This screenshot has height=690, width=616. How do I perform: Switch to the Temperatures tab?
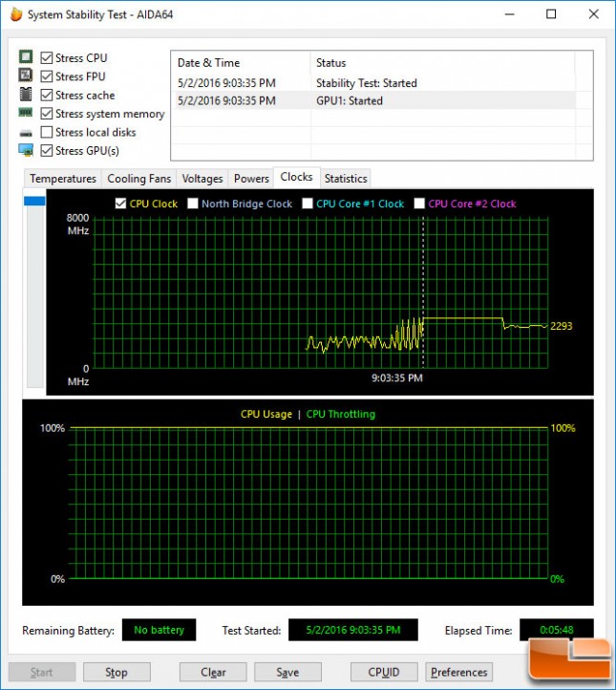[x=63, y=178]
